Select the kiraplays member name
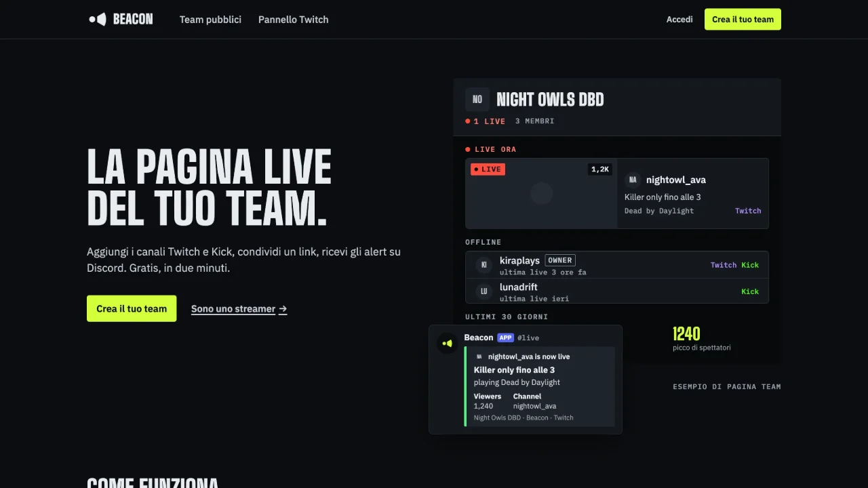The width and height of the screenshot is (868, 488). [x=519, y=260]
